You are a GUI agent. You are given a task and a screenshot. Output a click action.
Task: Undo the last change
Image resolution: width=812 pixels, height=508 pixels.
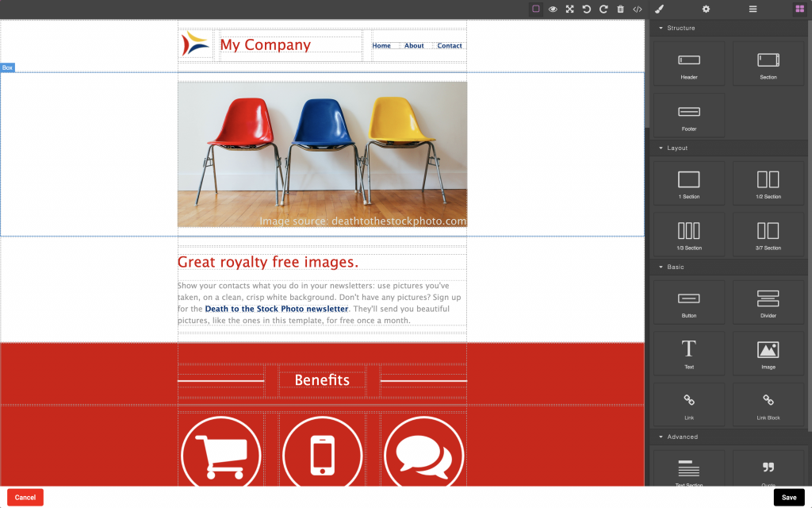click(x=587, y=9)
